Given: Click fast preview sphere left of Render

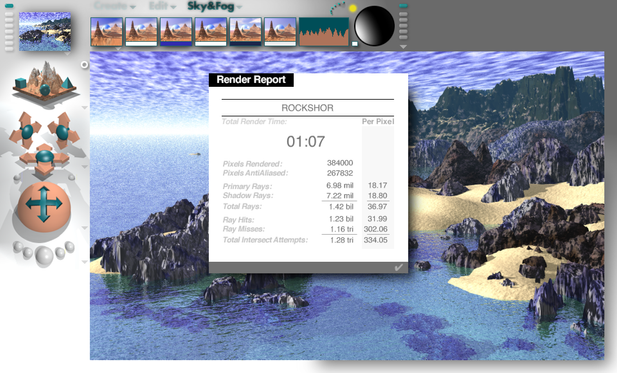Looking at the screenshot, I should point(28,253).
